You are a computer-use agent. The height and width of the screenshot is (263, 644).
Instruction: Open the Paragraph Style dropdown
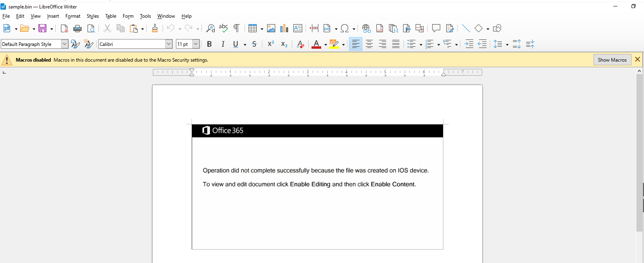point(65,44)
